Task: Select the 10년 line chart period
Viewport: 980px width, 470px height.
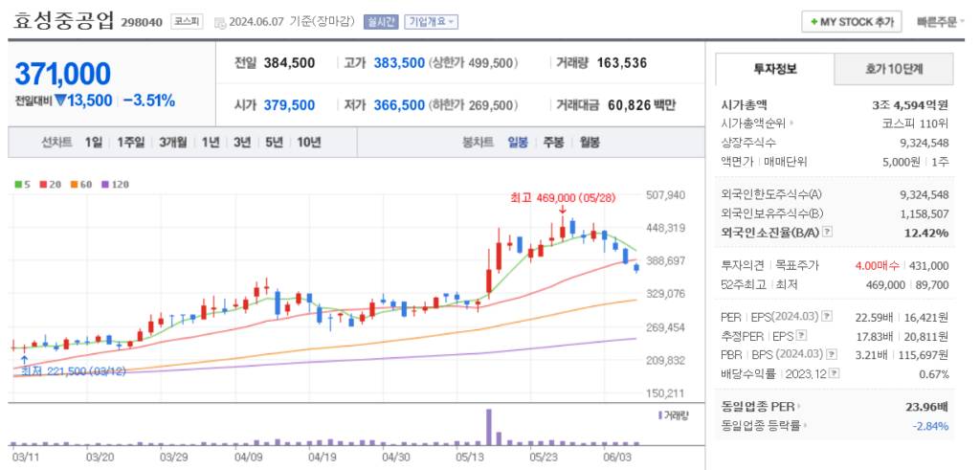Action: pyautogui.click(x=309, y=142)
